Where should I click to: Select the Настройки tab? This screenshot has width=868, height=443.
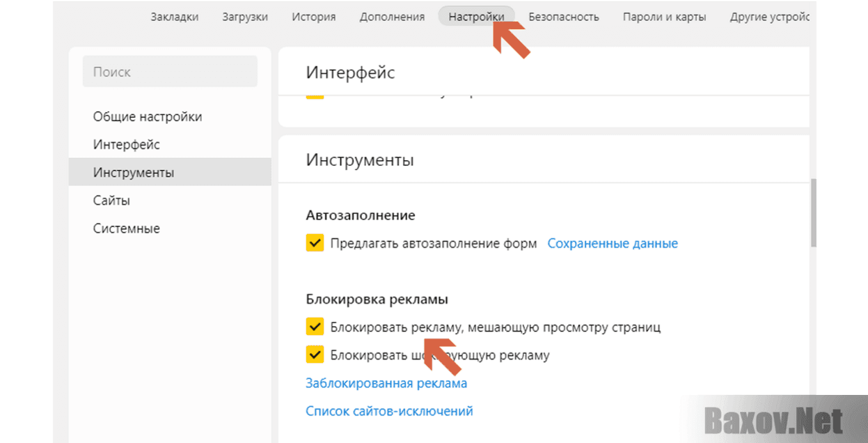476,17
